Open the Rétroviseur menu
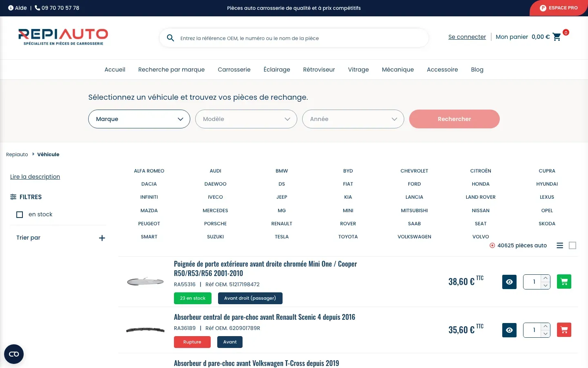The image size is (588, 368). (x=319, y=70)
